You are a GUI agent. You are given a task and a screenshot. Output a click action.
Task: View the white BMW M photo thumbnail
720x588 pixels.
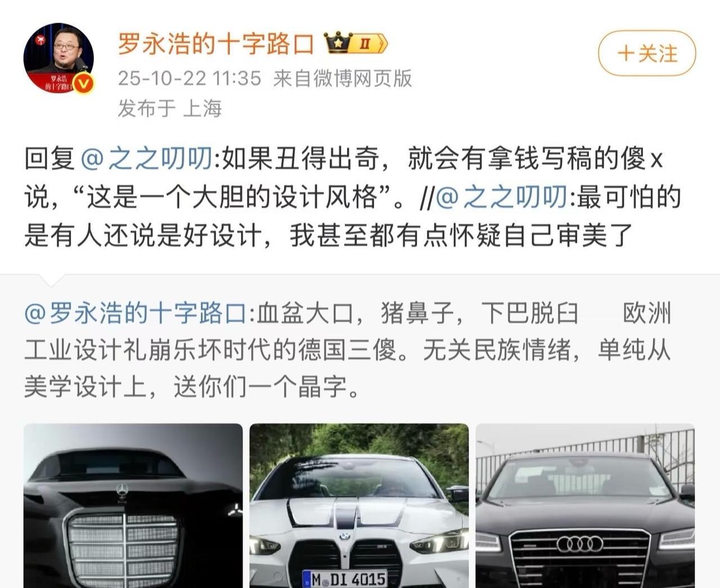(x=359, y=506)
